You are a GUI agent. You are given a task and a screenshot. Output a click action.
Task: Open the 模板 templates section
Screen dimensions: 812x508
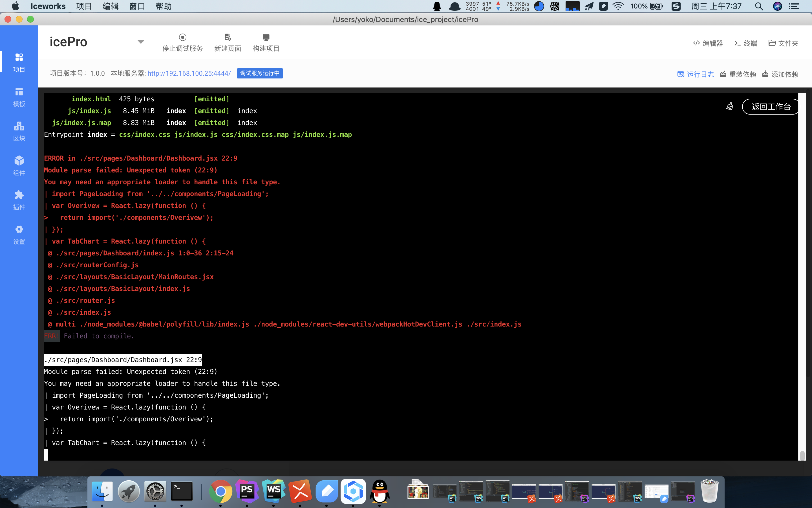pyautogui.click(x=19, y=97)
